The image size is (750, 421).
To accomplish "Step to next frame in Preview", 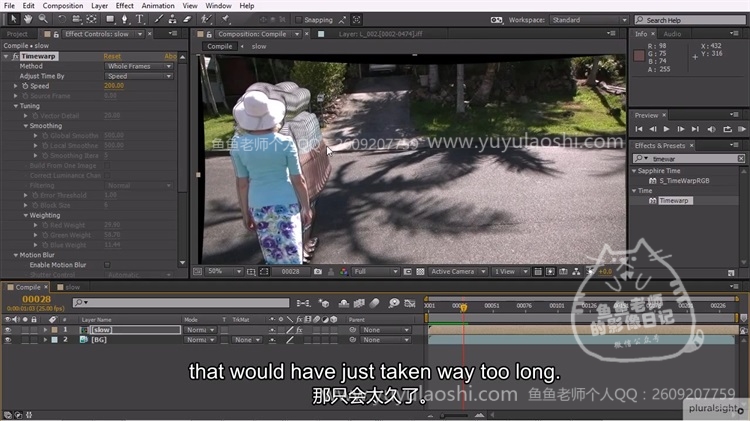I will pyautogui.click(x=681, y=129).
